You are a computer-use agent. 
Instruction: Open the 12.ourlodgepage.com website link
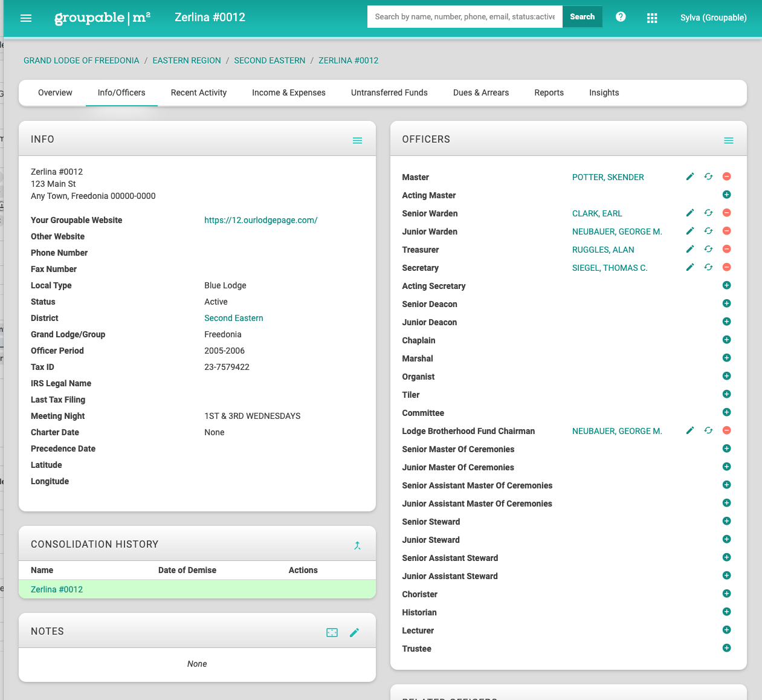[x=261, y=220]
